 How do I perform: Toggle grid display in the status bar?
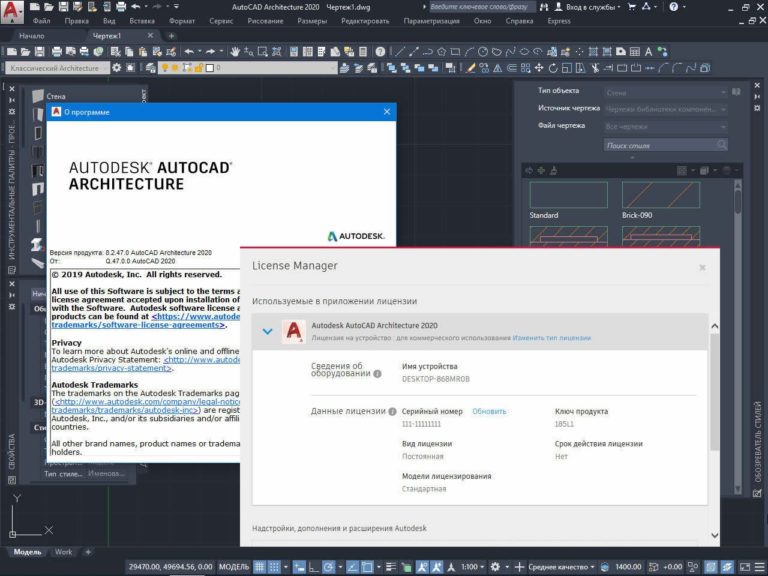(260, 567)
